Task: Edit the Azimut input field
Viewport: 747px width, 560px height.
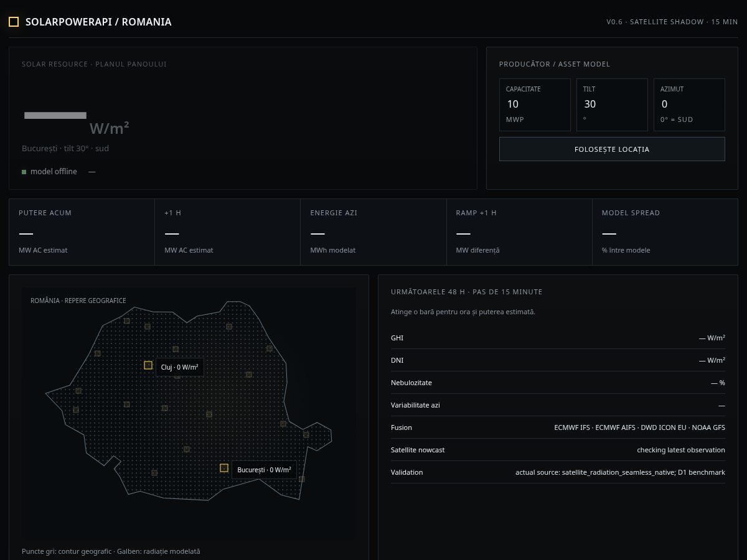Action: tap(689, 104)
